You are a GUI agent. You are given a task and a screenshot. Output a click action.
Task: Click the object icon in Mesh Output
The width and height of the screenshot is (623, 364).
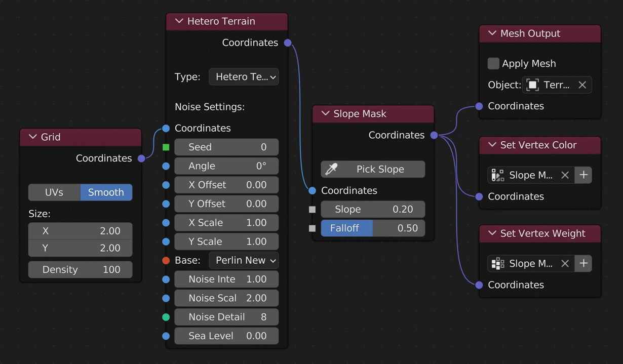point(532,85)
